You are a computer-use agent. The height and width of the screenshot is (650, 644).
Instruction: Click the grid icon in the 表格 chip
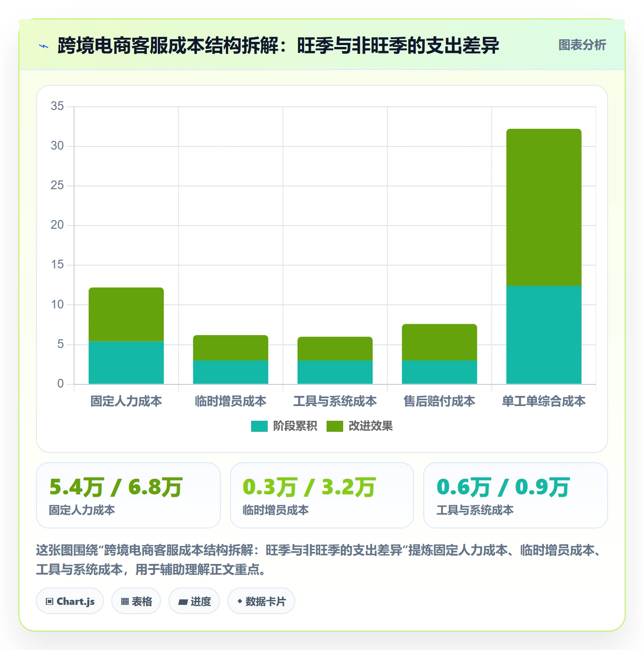125,602
